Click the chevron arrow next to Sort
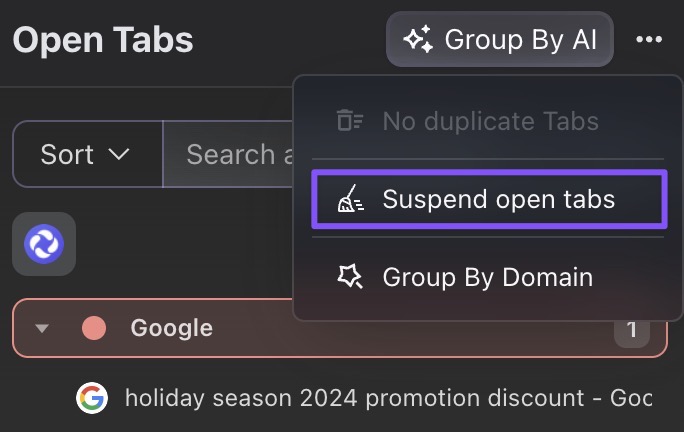Image resolution: width=684 pixels, height=432 pixels. click(x=119, y=155)
